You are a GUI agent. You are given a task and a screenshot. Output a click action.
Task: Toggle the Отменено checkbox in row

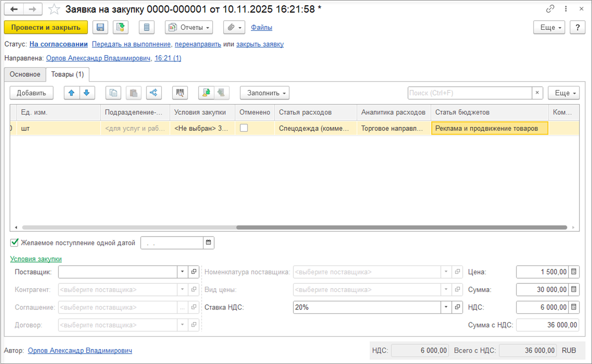click(x=244, y=128)
